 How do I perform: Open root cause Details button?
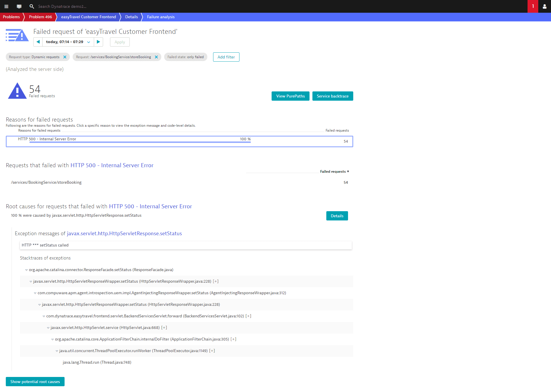pos(337,216)
